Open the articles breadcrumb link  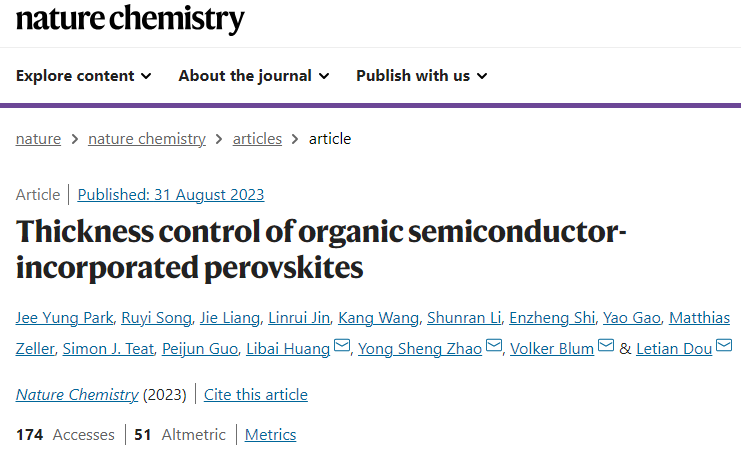point(257,139)
